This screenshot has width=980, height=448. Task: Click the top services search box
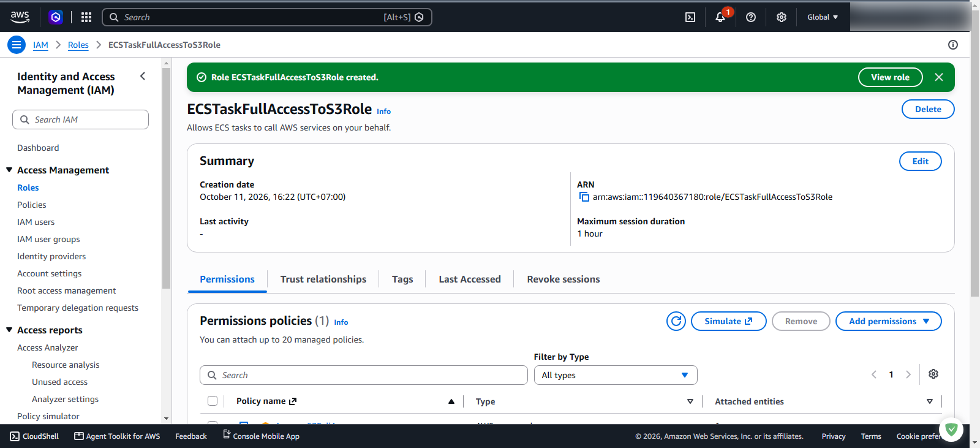tap(267, 17)
